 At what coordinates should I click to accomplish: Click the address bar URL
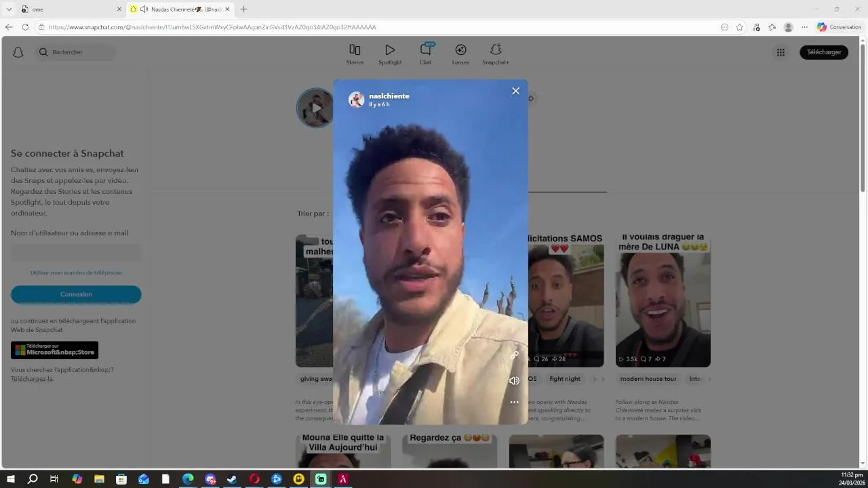212,27
